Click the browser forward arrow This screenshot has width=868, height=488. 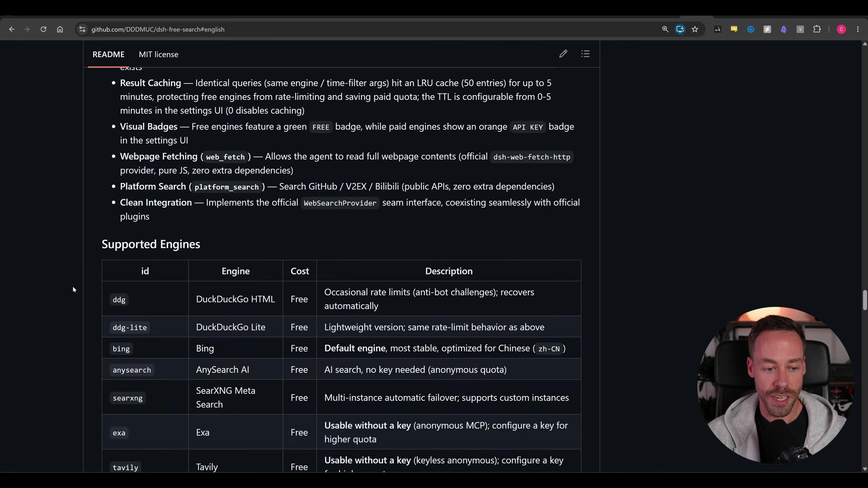tap(27, 29)
